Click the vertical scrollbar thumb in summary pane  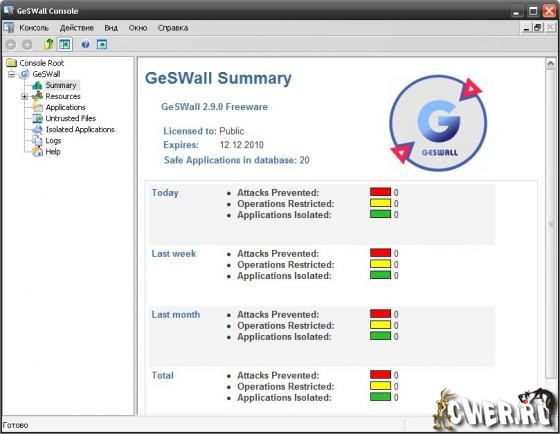pos(550,224)
